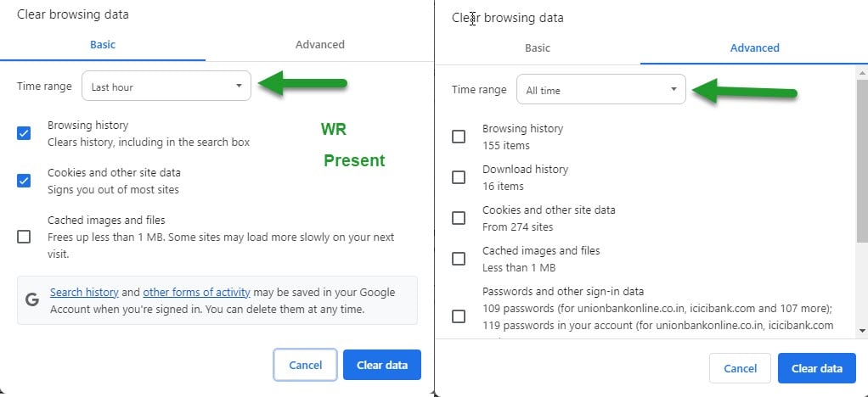Click the vertical scrollbar thumb in Advanced list
Viewport: 868px width, 397px height.
click(862, 161)
